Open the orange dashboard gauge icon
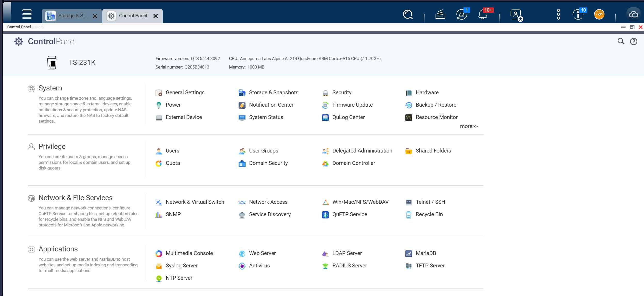This screenshot has width=644, height=296. coord(599,14)
